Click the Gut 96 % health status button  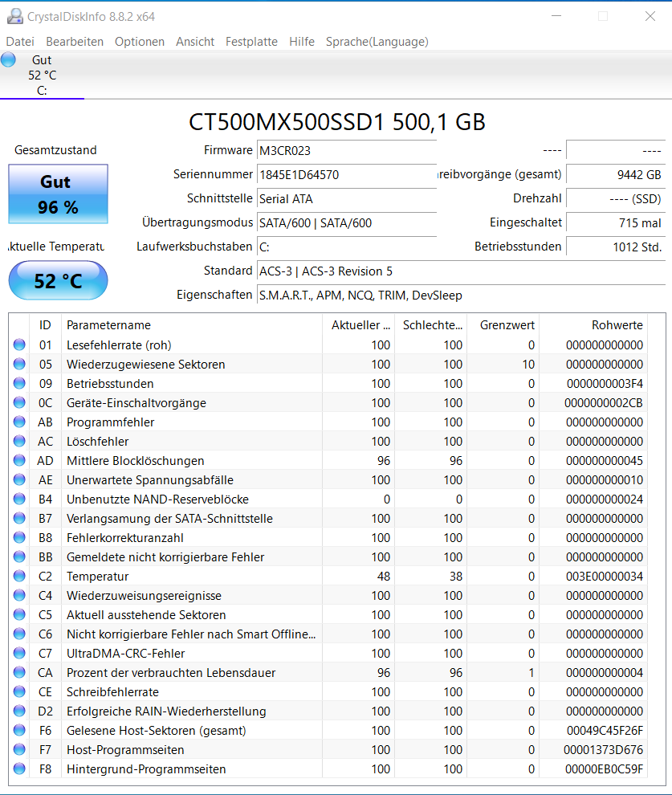tap(59, 194)
